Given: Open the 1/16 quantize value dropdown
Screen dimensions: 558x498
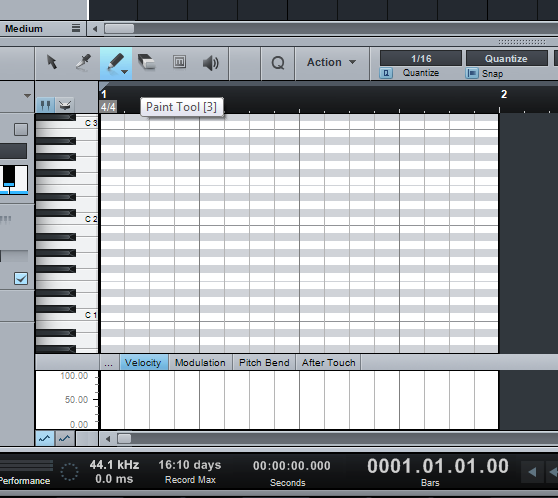Looking at the screenshot, I should [x=421, y=58].
